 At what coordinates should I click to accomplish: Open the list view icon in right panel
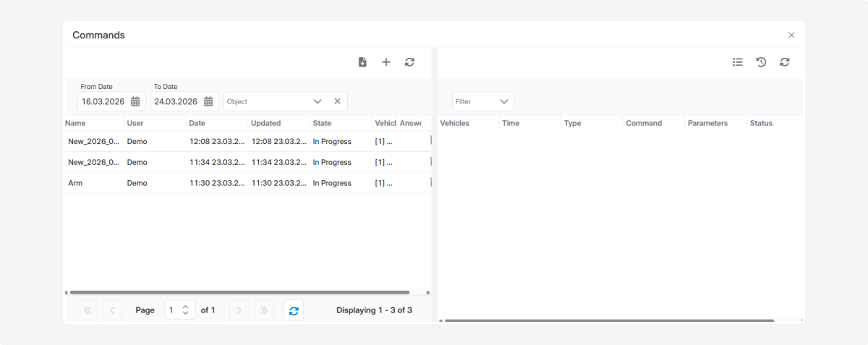(x=738, y=62)
